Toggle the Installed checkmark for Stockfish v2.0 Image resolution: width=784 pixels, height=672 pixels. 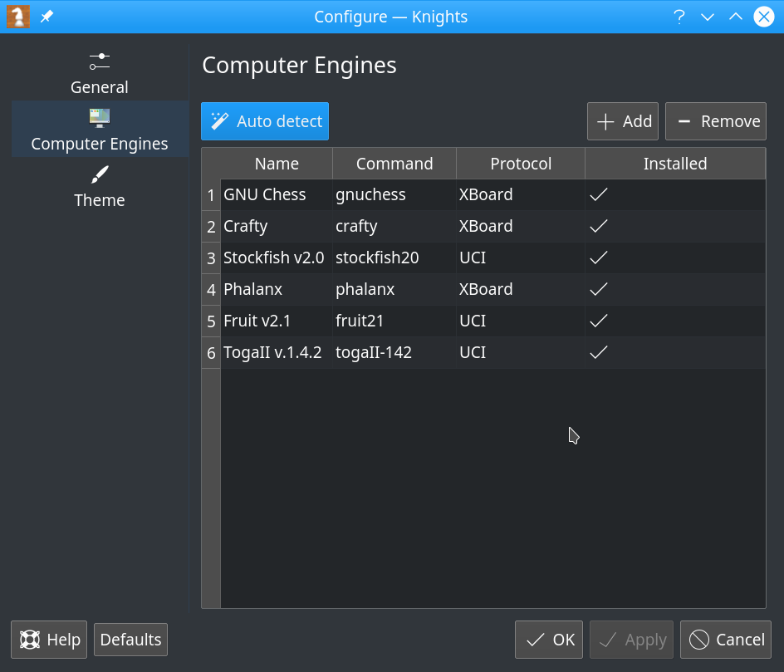click(599, 258)
